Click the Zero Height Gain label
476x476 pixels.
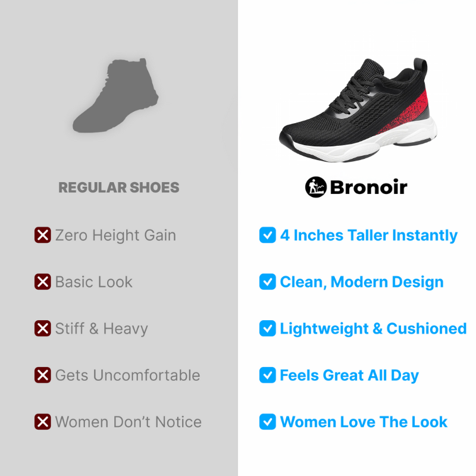(x=115, y=235)
